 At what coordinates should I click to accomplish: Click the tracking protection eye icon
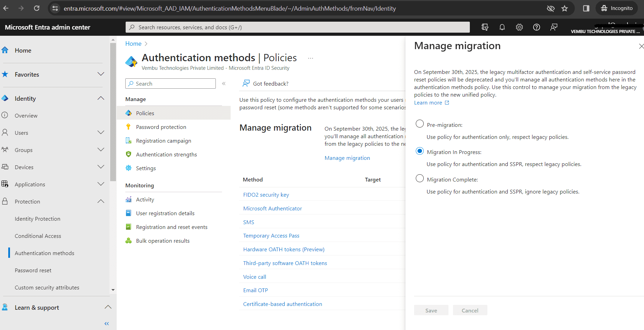coord(550,9)
